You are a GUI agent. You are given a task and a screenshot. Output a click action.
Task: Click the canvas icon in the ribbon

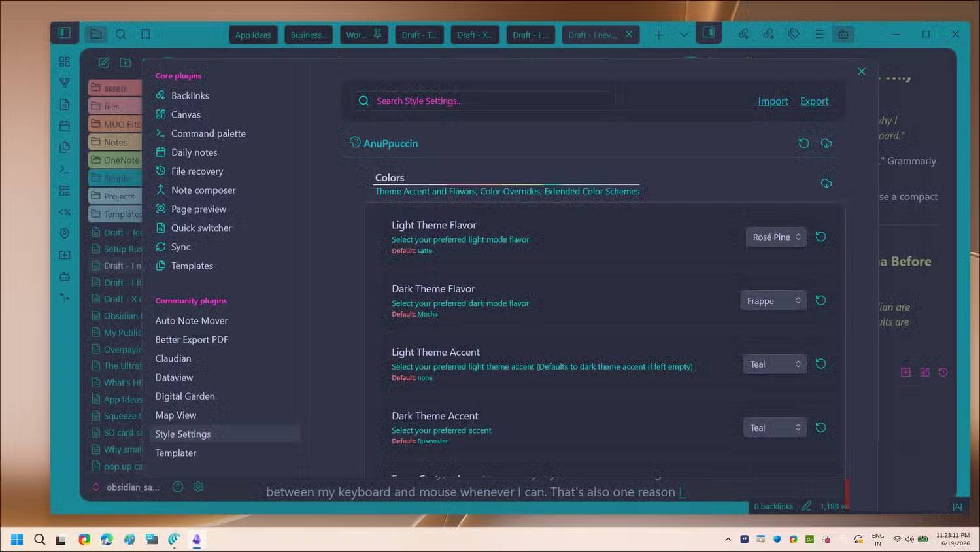click(64, 61)
